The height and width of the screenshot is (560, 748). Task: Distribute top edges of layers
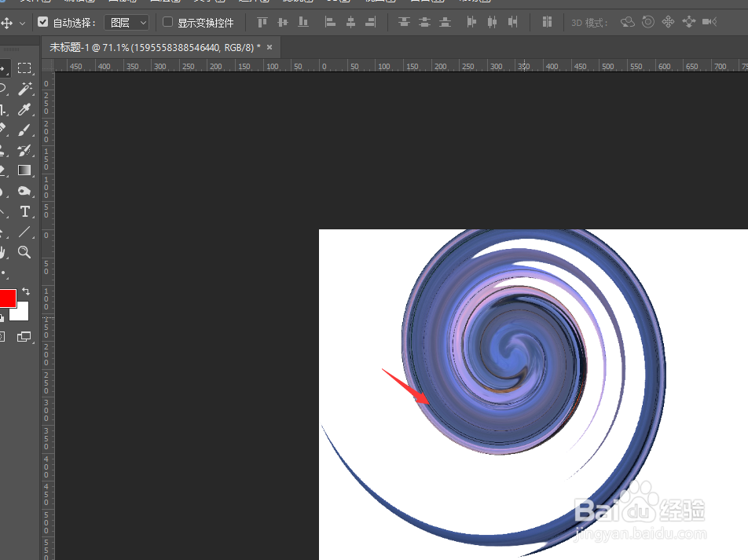[x=404, y=22]
